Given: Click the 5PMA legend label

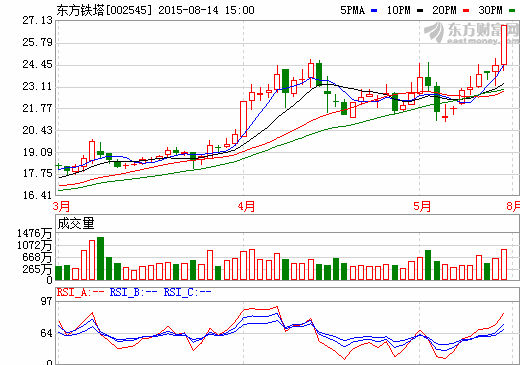Looking at the screenshot, I should 352,11.
